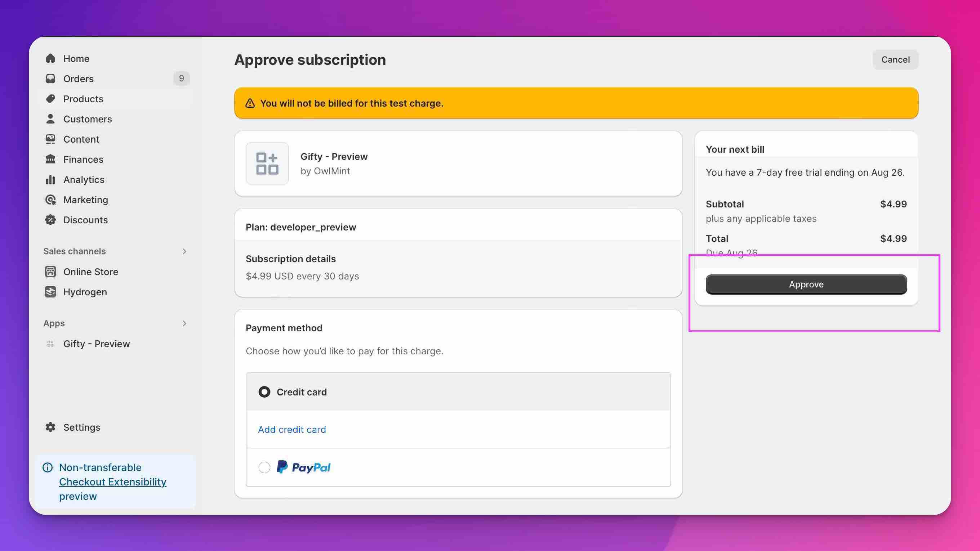The image size is (980, 551).
Task: Click the Analytics bar chart icon
Action: (50, 179)
